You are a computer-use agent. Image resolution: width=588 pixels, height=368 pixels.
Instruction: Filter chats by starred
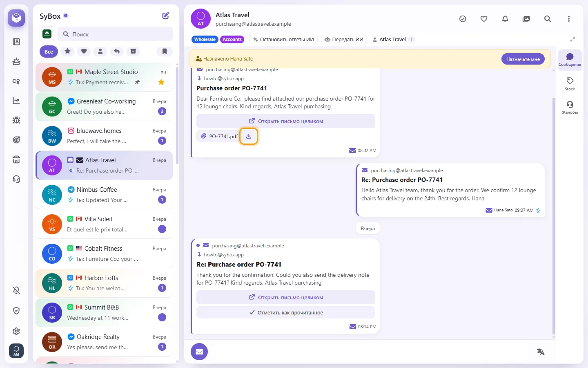(67, 51)
